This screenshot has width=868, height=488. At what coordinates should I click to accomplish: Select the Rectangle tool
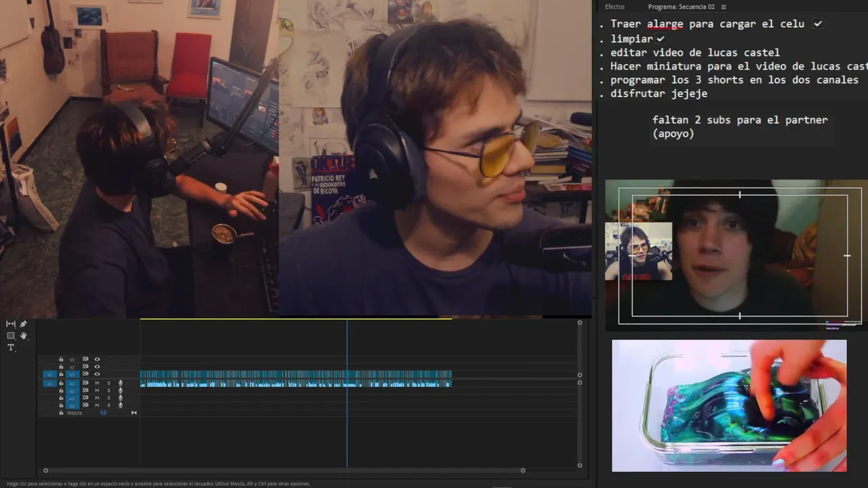11,335
